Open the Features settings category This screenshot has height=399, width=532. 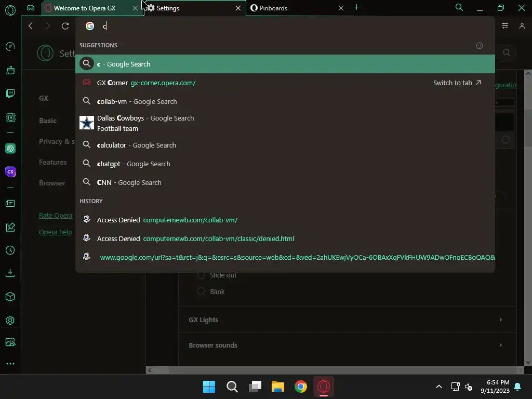(52, 162)
